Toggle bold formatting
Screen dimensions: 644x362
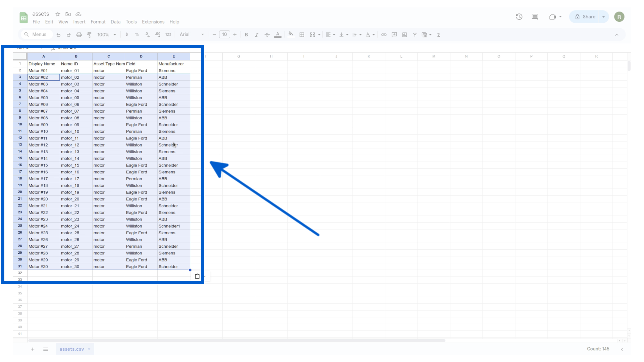point(247,35)
